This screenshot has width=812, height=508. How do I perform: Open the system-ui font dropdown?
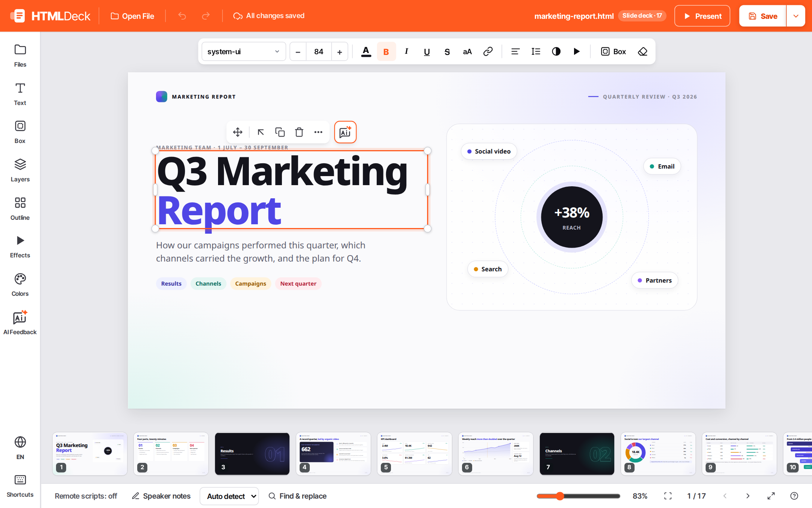pyautogui.click(x=244, y=52)
